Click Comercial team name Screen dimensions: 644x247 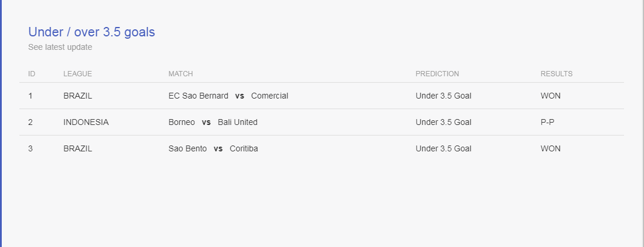pyautogui.click(x=269, y=96)
